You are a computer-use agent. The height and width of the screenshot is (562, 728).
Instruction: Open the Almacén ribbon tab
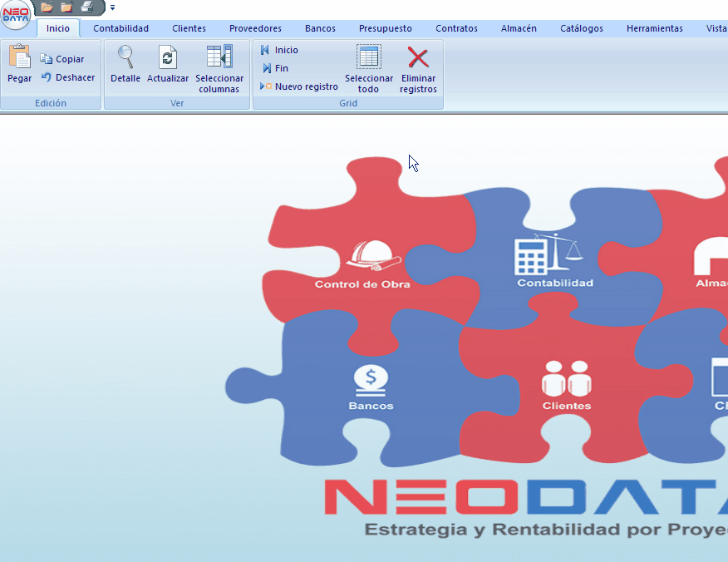519,28
